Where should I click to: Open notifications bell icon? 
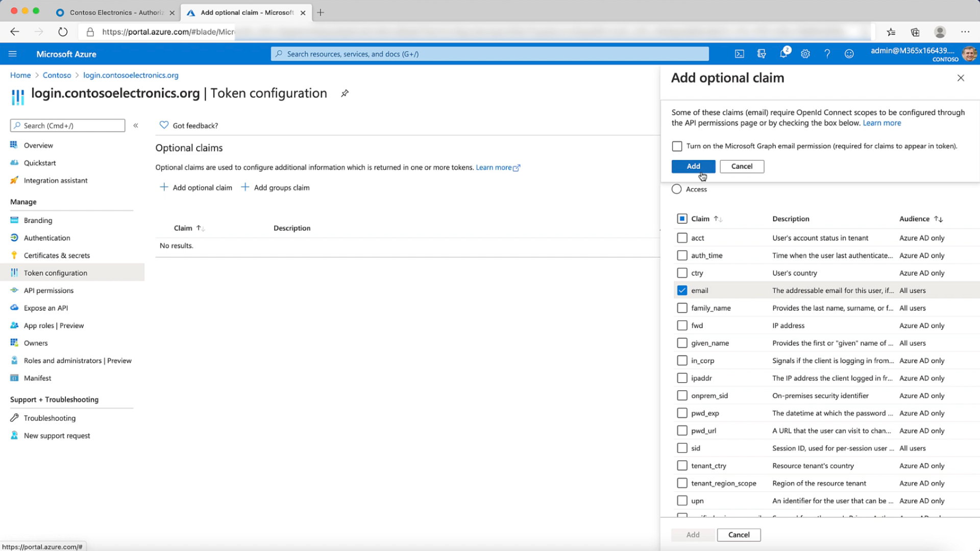[x=783, y=54]
